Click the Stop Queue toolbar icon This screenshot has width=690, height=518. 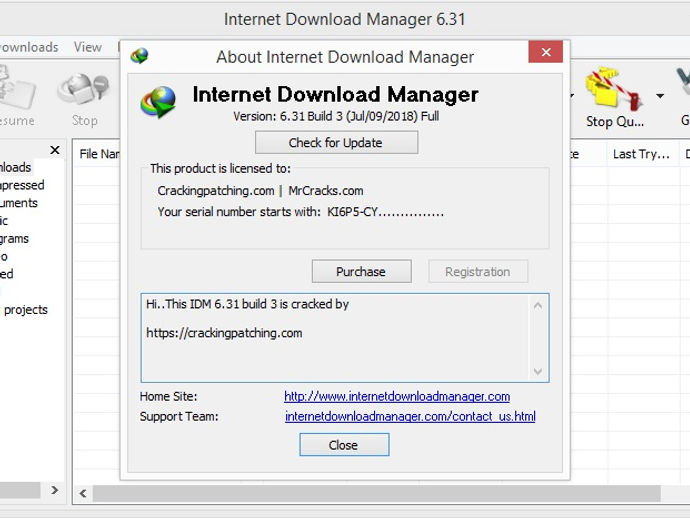pos(614,98)
